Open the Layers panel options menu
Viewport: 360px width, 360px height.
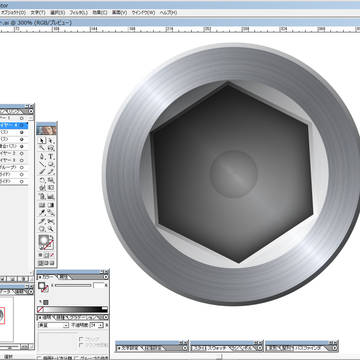(x=31, y=111)
